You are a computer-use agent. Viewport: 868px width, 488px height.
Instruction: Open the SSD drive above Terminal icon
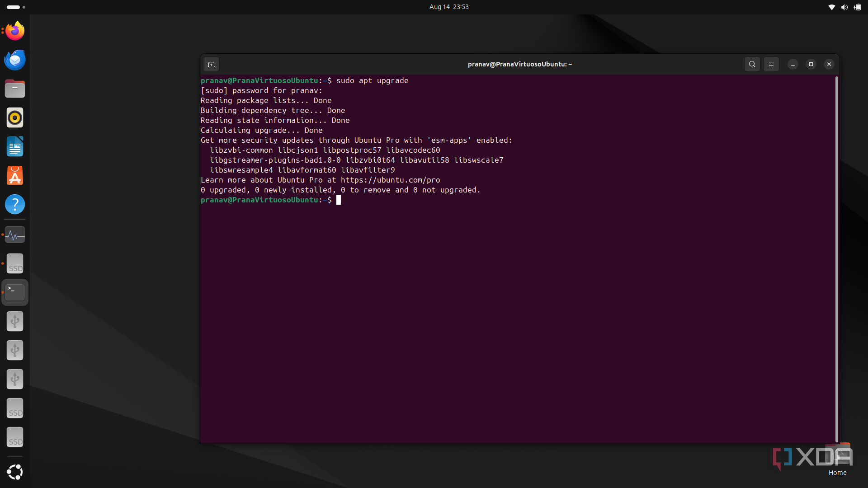click(x=15, y=263)
